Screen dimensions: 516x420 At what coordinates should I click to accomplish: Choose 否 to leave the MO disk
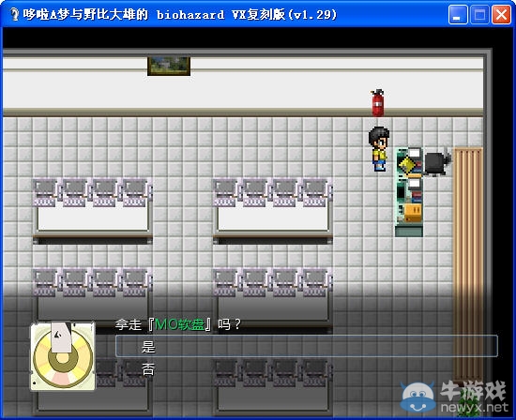pos(147,369)
